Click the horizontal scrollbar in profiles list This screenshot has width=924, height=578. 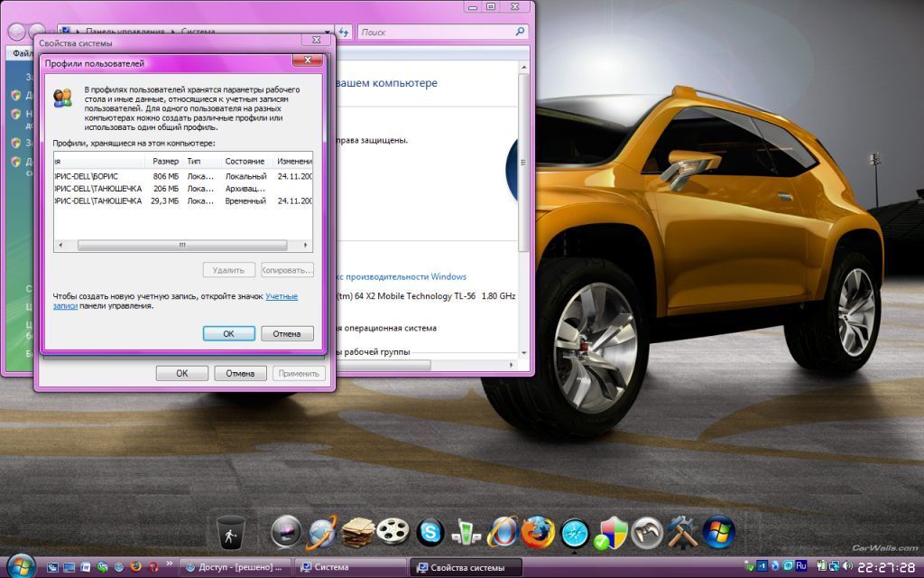[x=181, y=245]
